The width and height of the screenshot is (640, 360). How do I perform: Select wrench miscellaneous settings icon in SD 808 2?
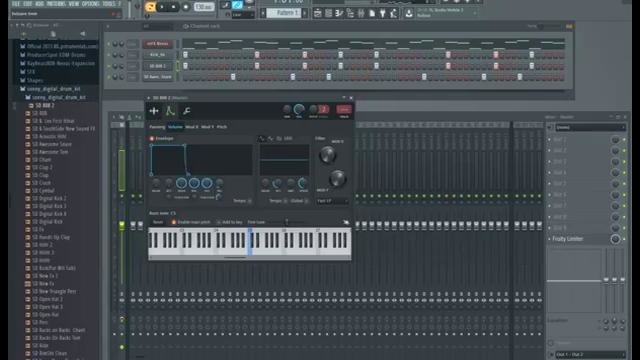coord(187,111)
